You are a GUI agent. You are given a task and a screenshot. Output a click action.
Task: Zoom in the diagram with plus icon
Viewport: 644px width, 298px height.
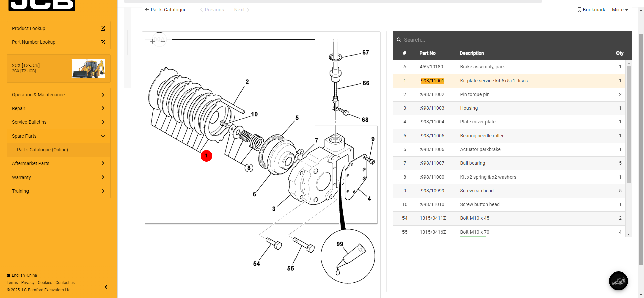click(152, 41)
